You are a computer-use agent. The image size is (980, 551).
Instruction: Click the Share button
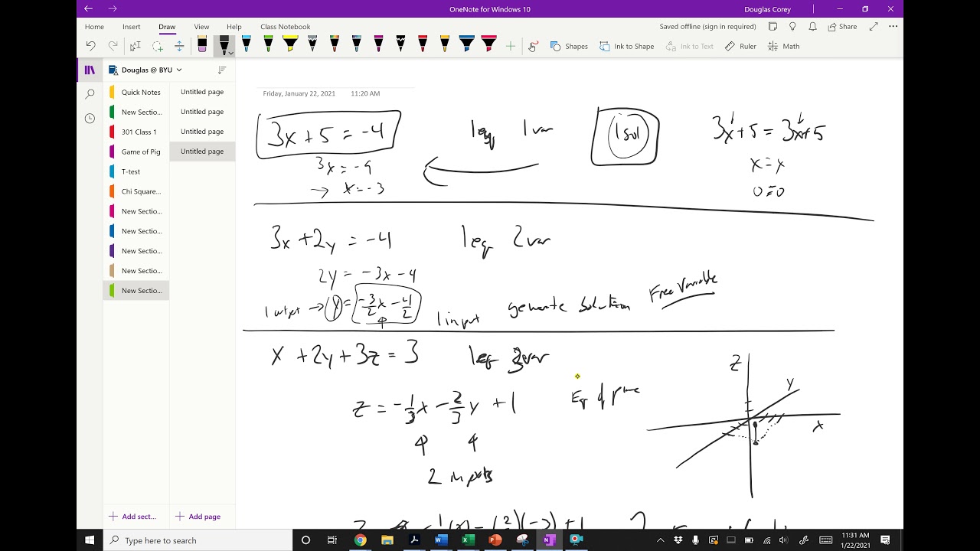click(842, 27)
